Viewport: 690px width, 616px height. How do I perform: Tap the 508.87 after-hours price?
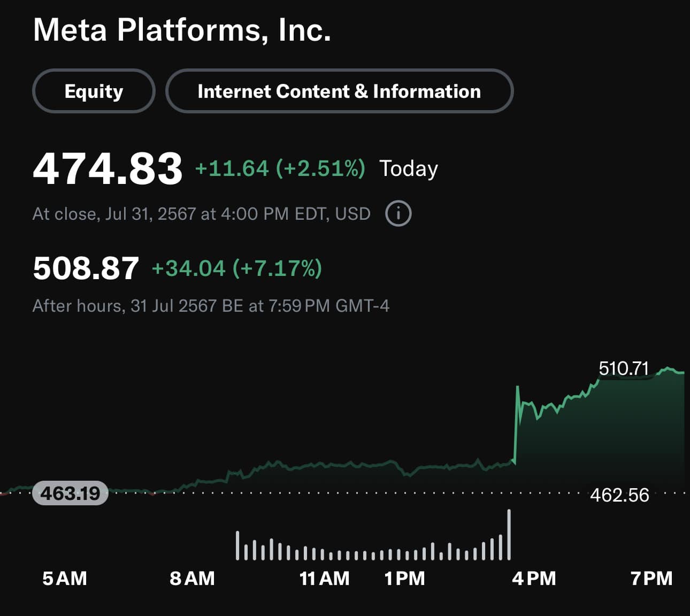point(86,268)
